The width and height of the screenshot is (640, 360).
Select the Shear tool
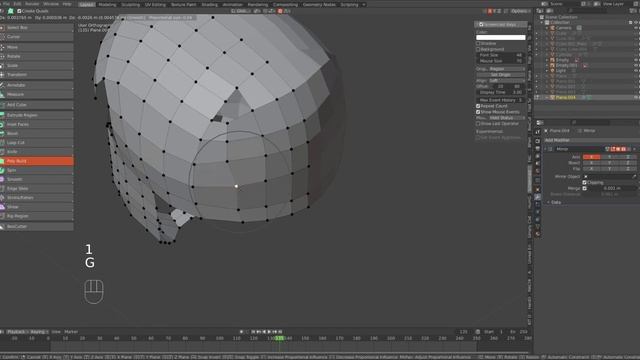37,207
